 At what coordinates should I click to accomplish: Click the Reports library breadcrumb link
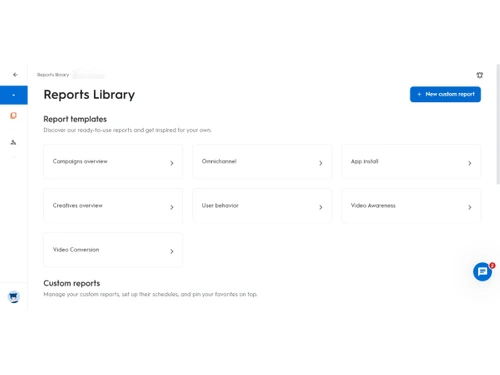(x=53, y=75)
